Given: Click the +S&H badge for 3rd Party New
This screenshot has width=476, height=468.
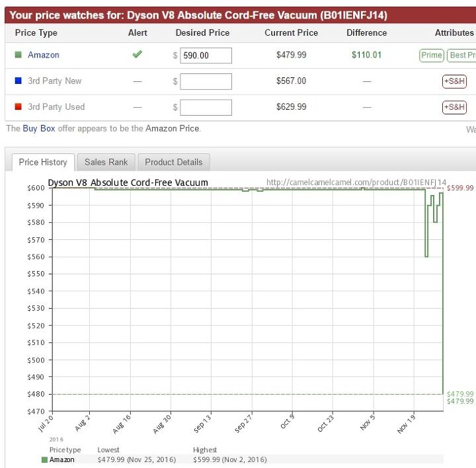Looking at the screenshot, I should 454,81.
